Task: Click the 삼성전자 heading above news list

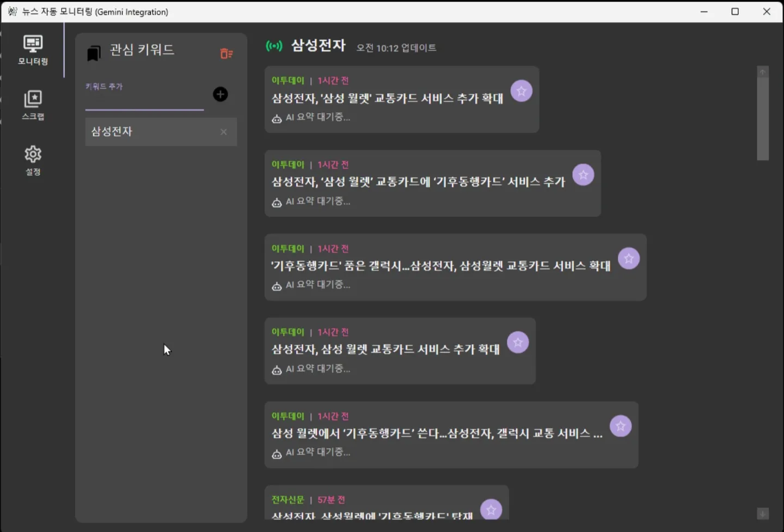Action: click(318, 45)
